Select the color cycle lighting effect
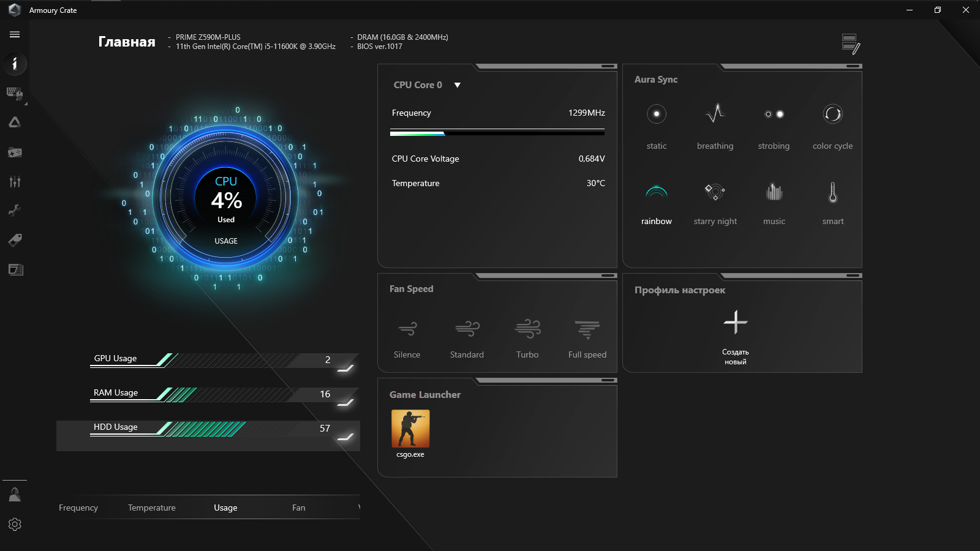The width and height of the screenshot is (980, 551). coord(832,126)
